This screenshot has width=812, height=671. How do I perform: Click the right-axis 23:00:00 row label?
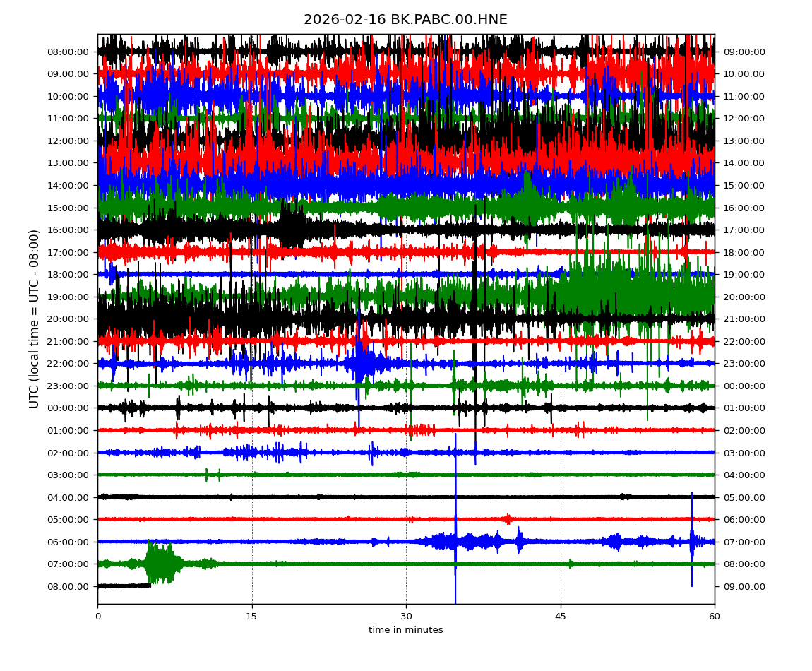(744, 363)
